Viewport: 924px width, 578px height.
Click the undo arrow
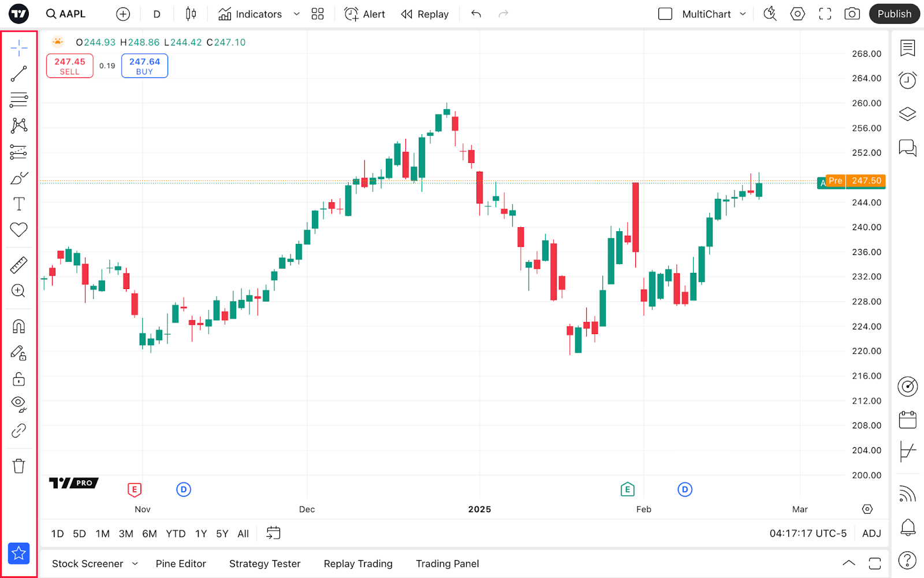[x=476, y=14]
